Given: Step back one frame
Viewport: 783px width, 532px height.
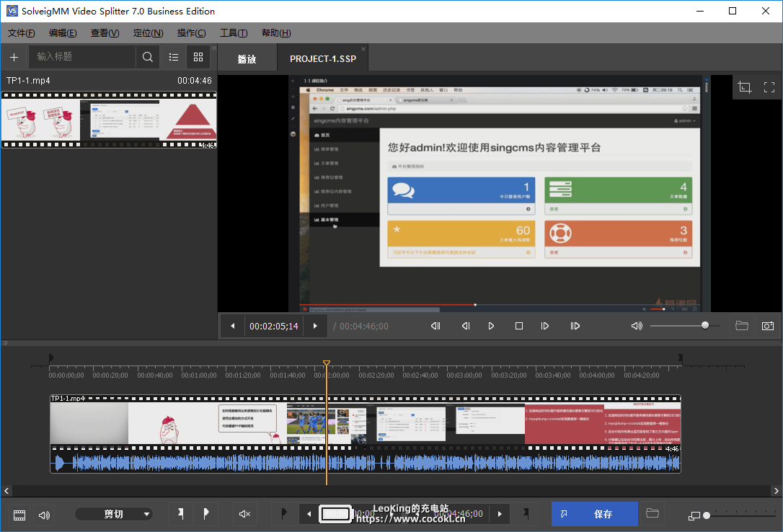Looking at the screenshot, I should point(466,326).
